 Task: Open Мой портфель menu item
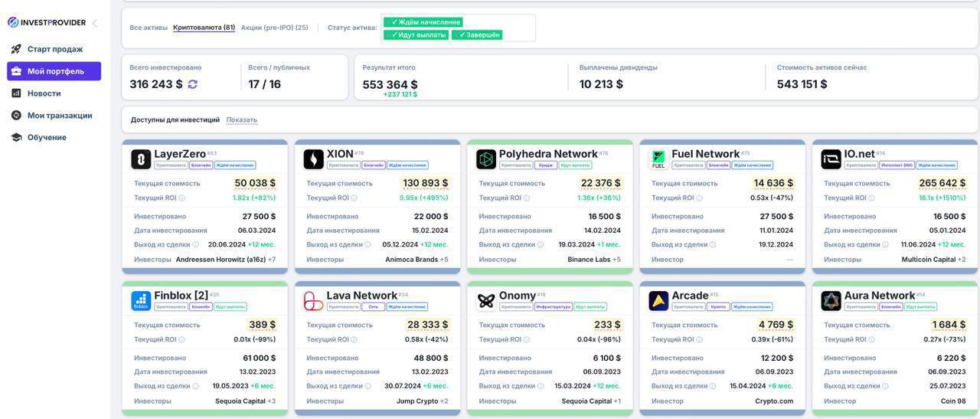pos(54,71)
